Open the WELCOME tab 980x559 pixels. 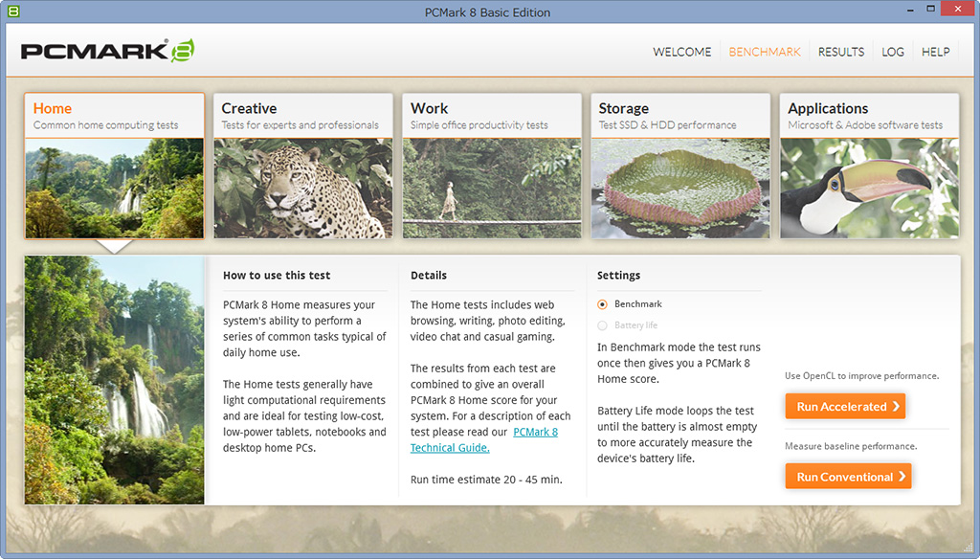(x=681, y=52)
